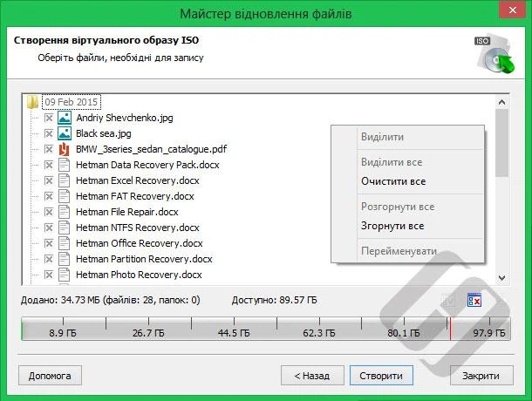Choose Виділити in the context menu
Screen dimensions: 532x401
[x=407, y=137]
